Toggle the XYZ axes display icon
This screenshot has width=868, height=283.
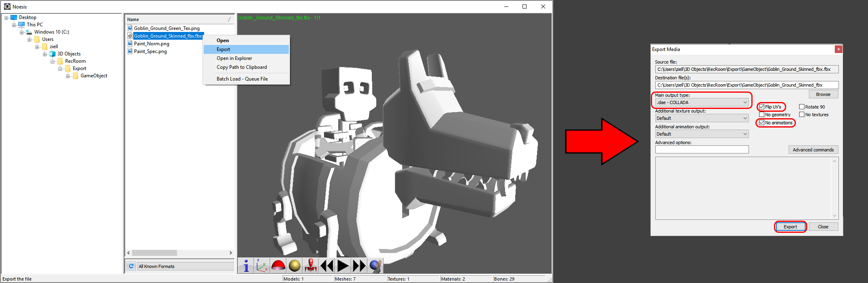[x=262, y=266]
